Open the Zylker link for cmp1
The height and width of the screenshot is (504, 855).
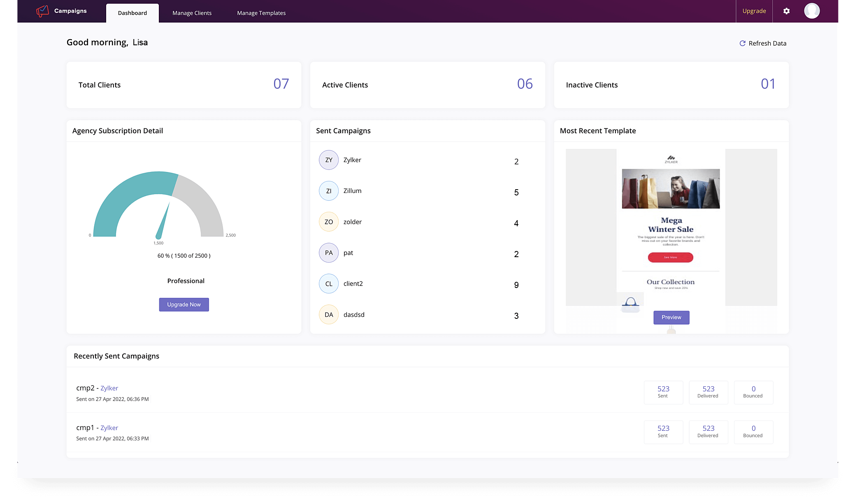pos(109,428)
